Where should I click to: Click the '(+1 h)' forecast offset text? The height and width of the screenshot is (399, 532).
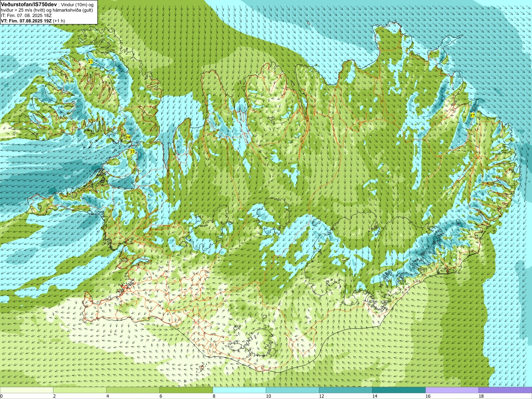(59, 21)
